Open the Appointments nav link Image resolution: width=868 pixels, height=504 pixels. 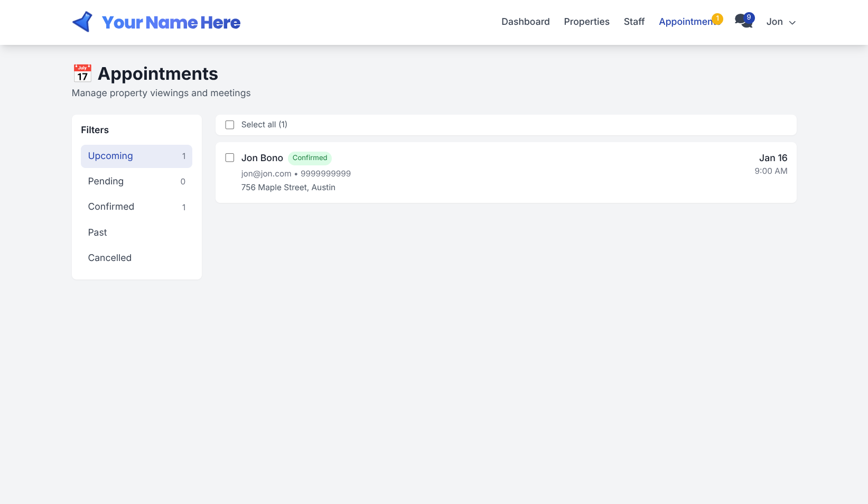[x=685, y=22]
